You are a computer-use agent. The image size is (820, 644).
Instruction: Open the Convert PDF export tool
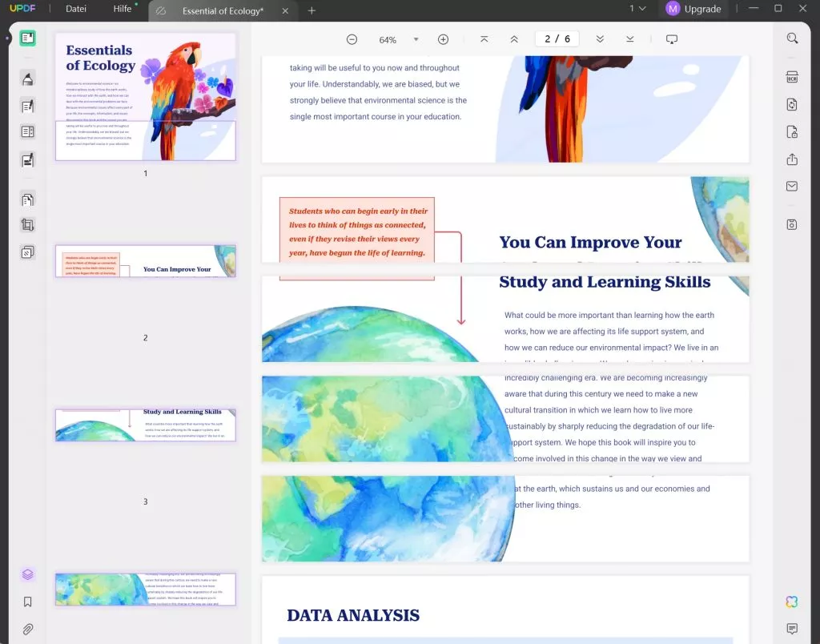[792, 105]
